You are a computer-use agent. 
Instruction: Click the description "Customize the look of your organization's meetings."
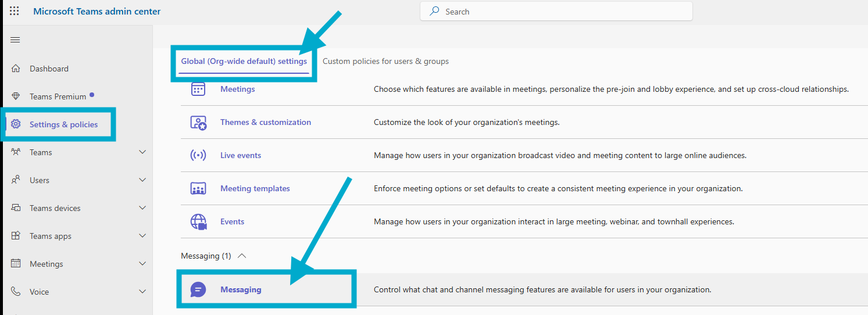[466, 122]
